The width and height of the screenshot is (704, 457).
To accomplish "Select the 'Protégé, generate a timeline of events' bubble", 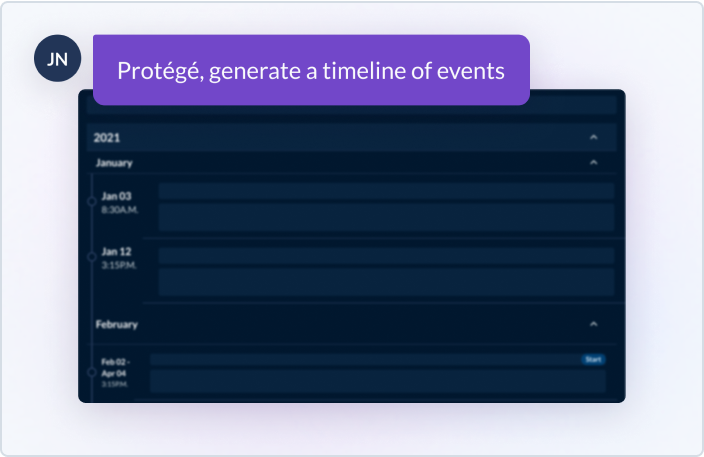I will pos(311,70).
